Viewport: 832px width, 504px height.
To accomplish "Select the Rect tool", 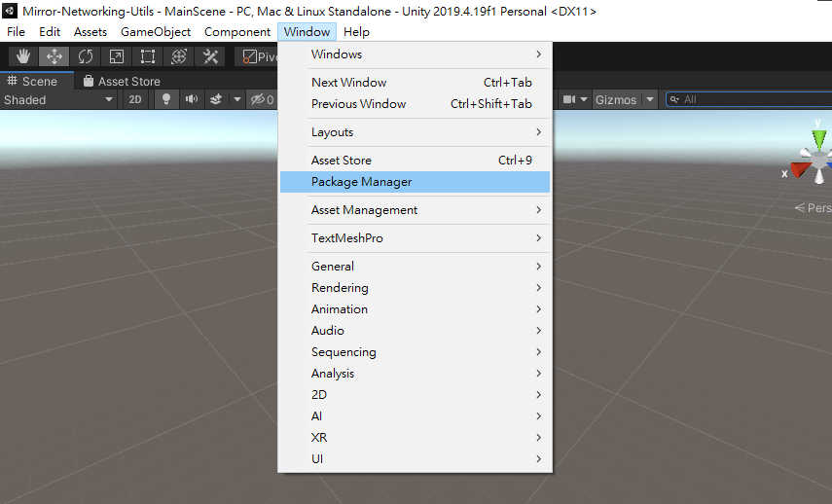I will 148,56.
